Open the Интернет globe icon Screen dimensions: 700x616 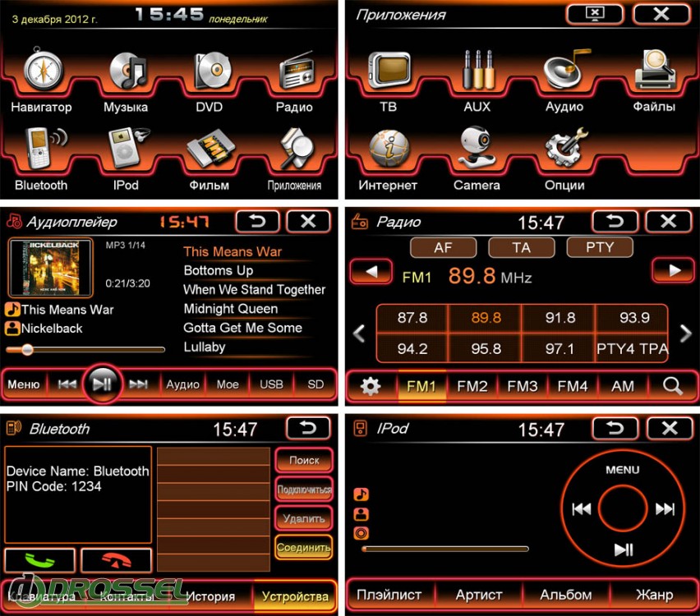click(x=388, y=150)
